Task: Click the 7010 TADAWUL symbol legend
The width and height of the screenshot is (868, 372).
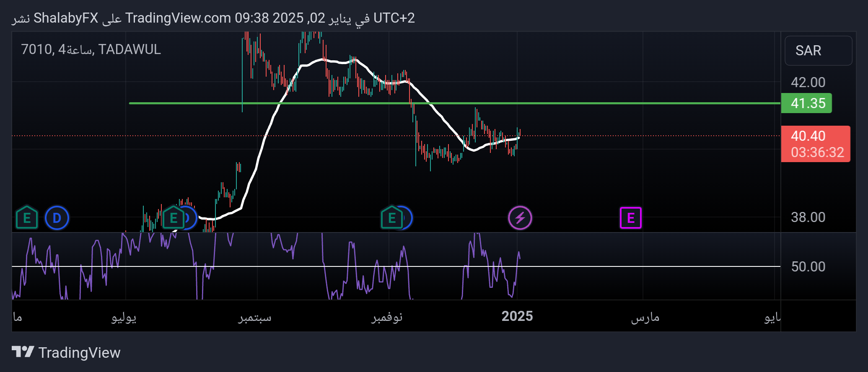Action: click(91, 49)
